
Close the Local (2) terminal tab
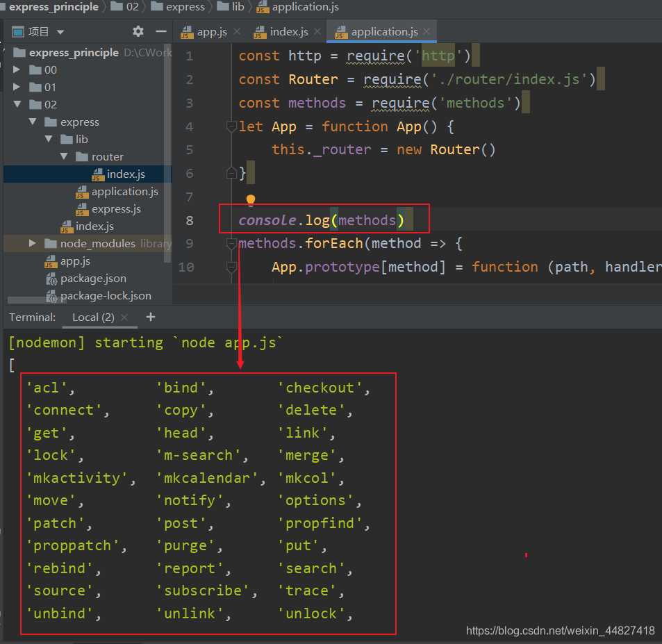(x=124, y=317)
